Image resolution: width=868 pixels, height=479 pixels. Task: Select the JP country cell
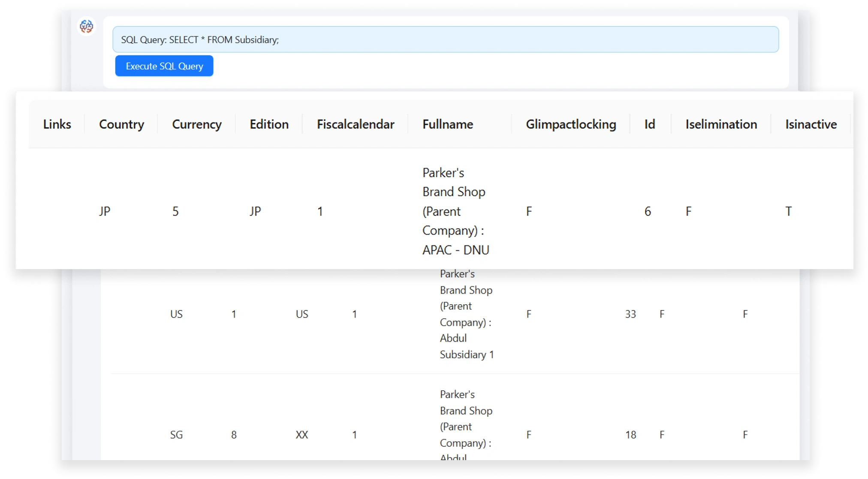[105, 211]
